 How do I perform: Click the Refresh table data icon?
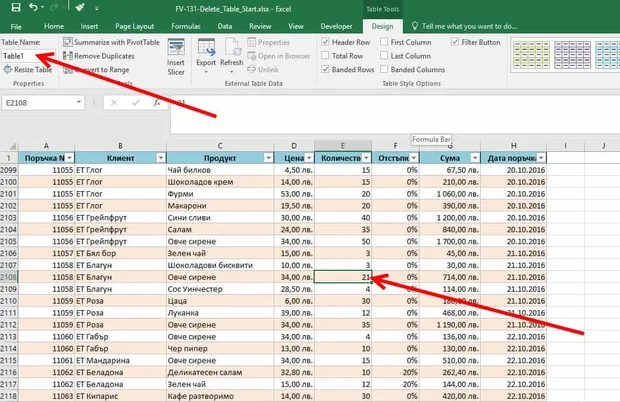point(232,47)
